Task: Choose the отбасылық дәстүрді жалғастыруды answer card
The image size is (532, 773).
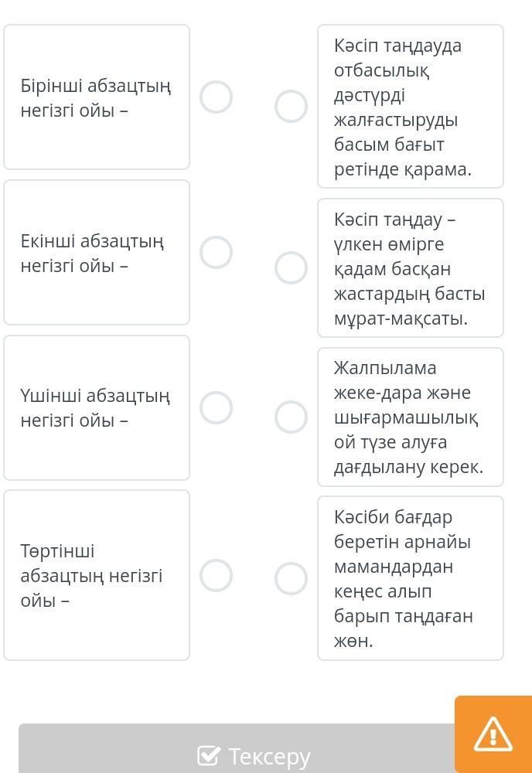Action: [x=411, y=107]
